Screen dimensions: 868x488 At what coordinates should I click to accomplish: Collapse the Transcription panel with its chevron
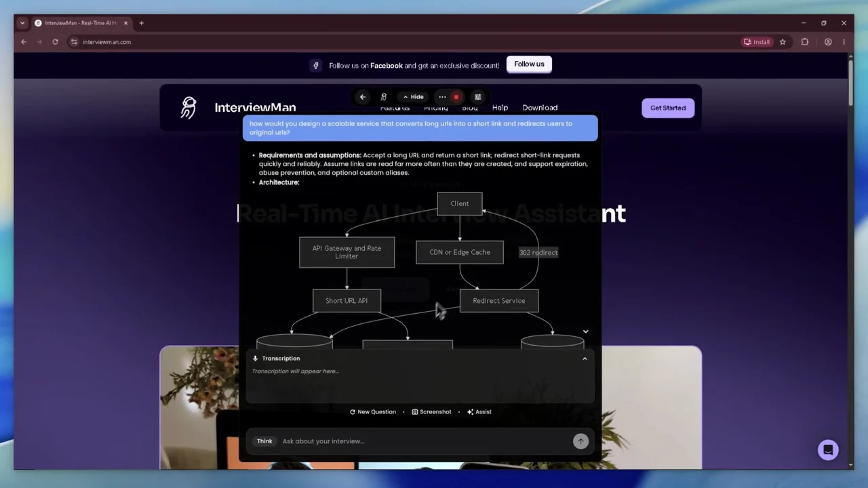(585, 359)
